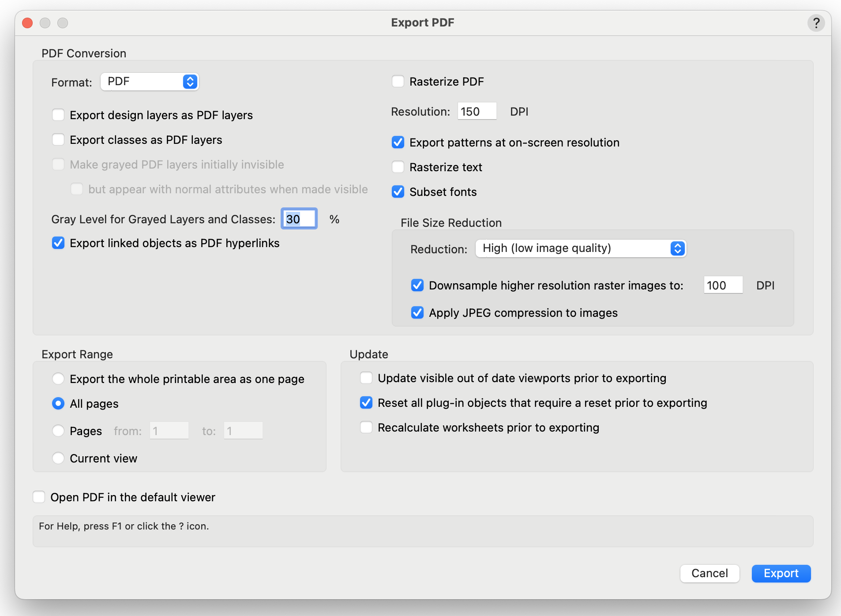Toggle the Rasterize text checkbox
The image size is (841, 616).
tap(398, 167)
